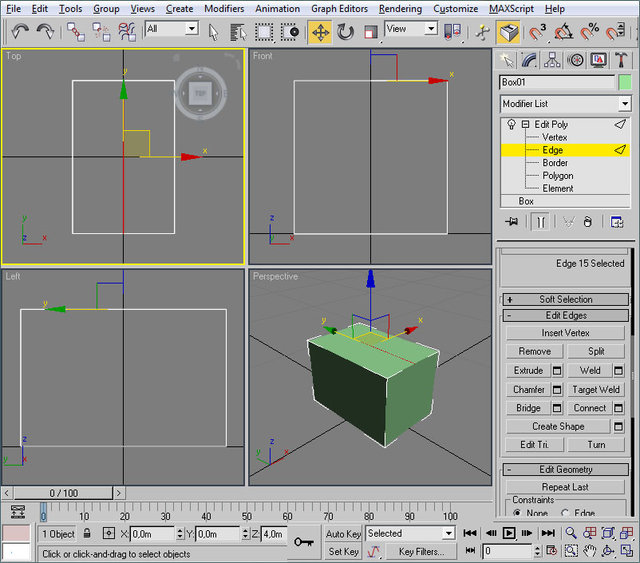Viewport: 640px width, 563px height.
Task: Click the Pin Stack icon
Action: tap(512, 222)
